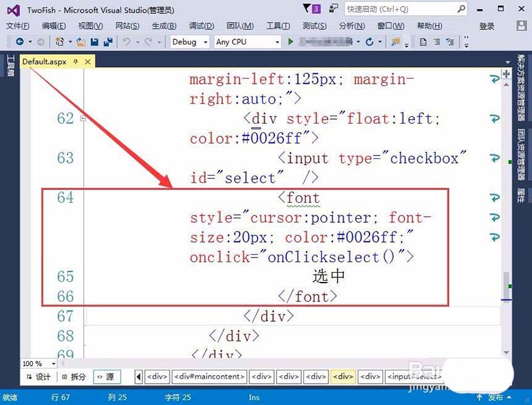Pin the Default.aspx tab
Viewport: 532px width, 405px height.
[x=75, y=61]
